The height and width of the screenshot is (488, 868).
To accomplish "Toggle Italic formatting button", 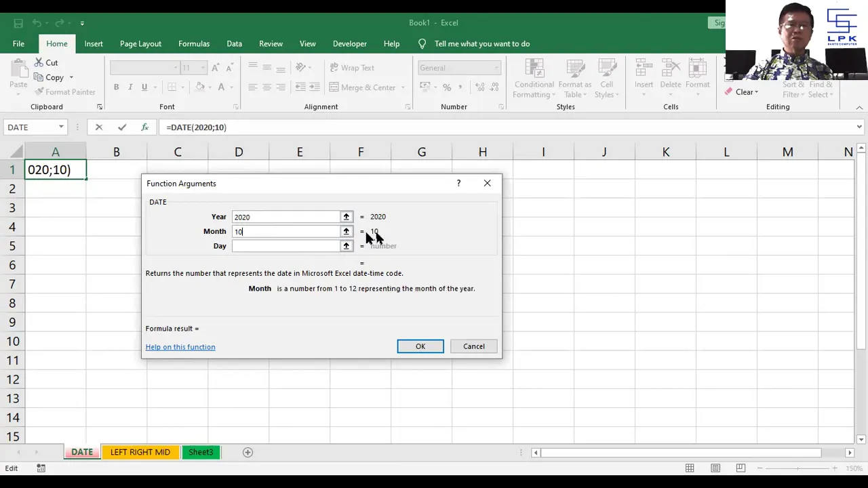I will [x=130, y=87].
